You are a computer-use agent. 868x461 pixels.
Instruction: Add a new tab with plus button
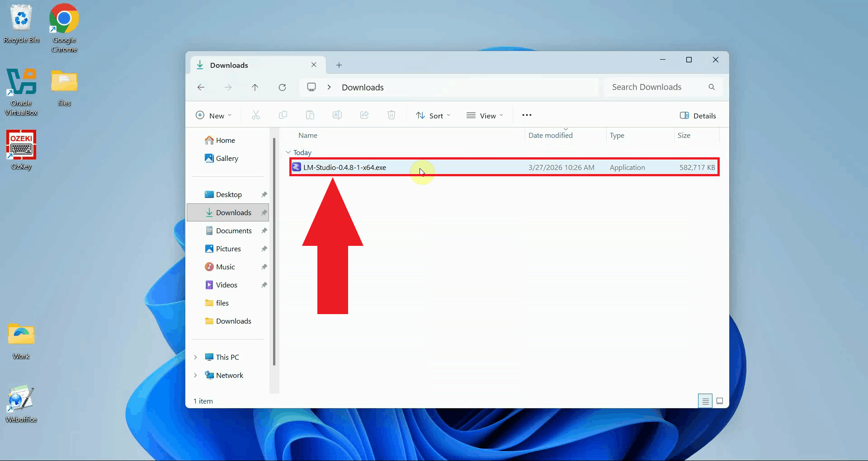coord(339,65)
